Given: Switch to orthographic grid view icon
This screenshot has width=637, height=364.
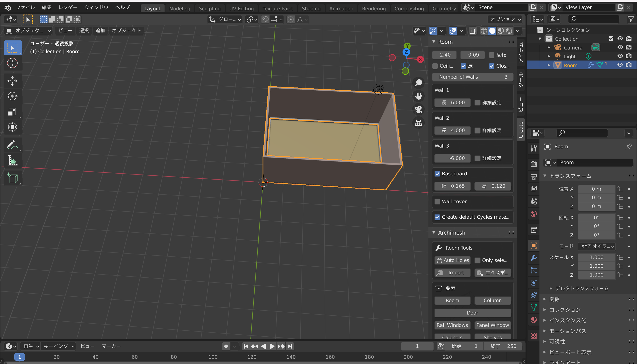Looking at the screenshot, I should (x=418, y=123).
